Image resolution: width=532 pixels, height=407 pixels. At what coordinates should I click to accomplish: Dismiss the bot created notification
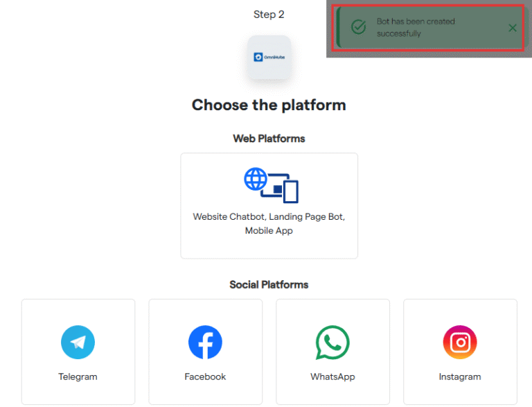pos(513,28)
